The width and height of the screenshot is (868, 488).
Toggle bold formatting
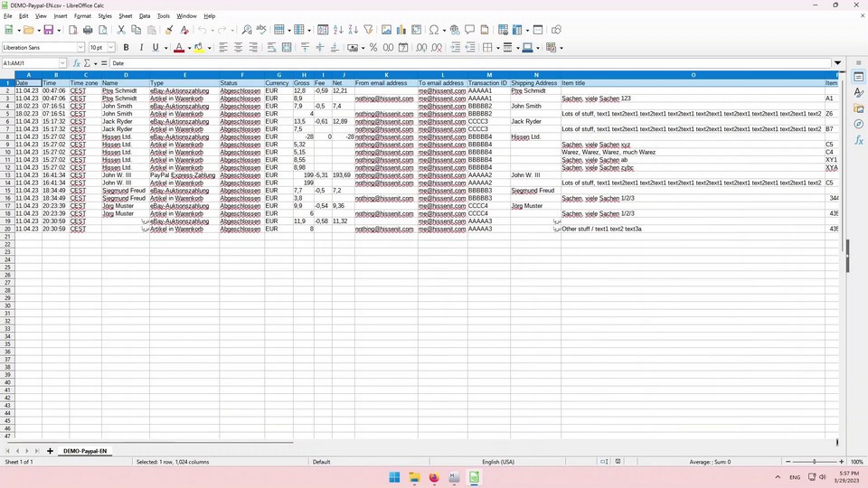coord(127,48)
